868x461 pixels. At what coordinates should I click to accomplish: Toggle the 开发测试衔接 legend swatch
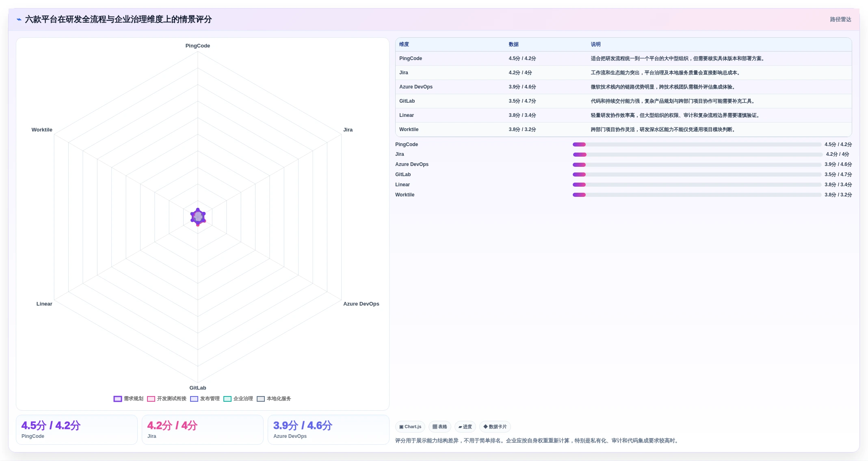(x=151, y=399)
